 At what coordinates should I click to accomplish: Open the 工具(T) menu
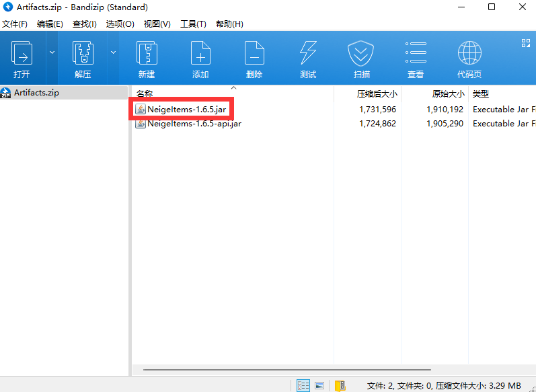click(193, 24)
